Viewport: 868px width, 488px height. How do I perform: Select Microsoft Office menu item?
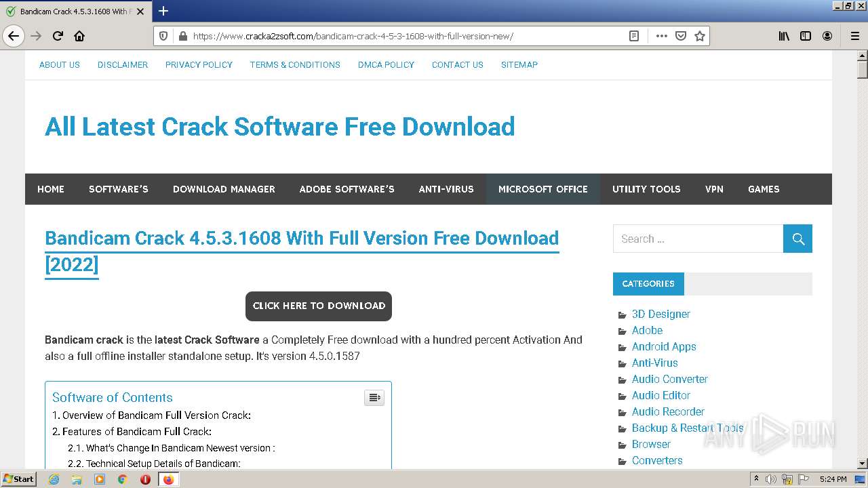click(543, 189)
